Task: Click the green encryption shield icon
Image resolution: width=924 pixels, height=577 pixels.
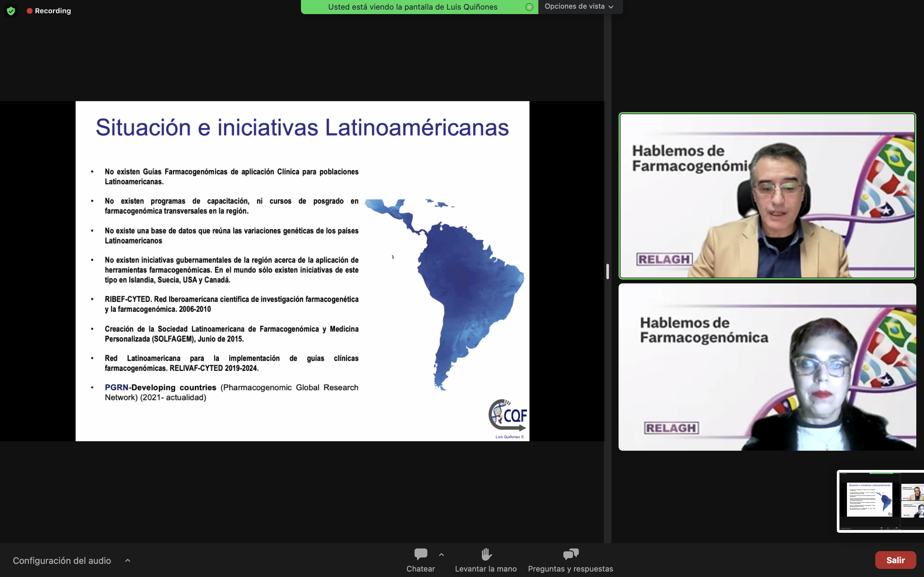Action: click(11, 11)
